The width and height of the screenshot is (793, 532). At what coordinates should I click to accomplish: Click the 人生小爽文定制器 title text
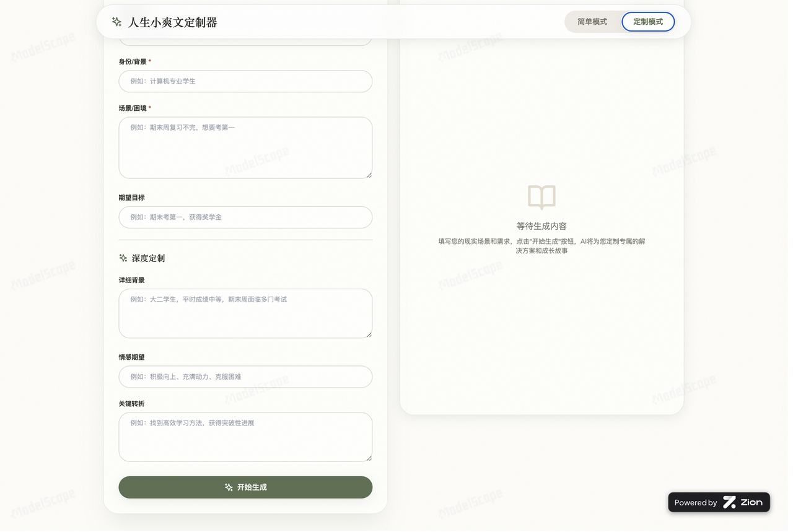coord(172,22)
